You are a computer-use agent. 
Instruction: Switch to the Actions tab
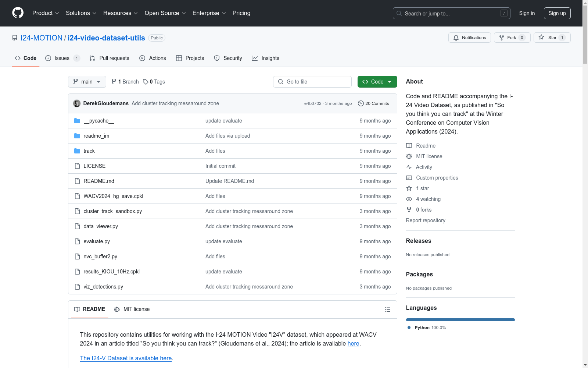click(x=153, y=58)
